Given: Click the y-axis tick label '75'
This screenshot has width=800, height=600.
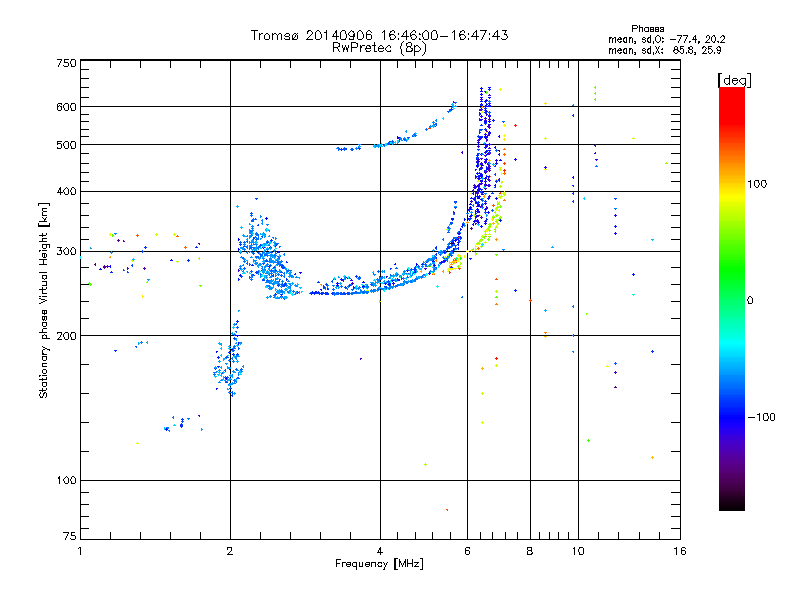Looking at the screenshot, I should point(70,536).
